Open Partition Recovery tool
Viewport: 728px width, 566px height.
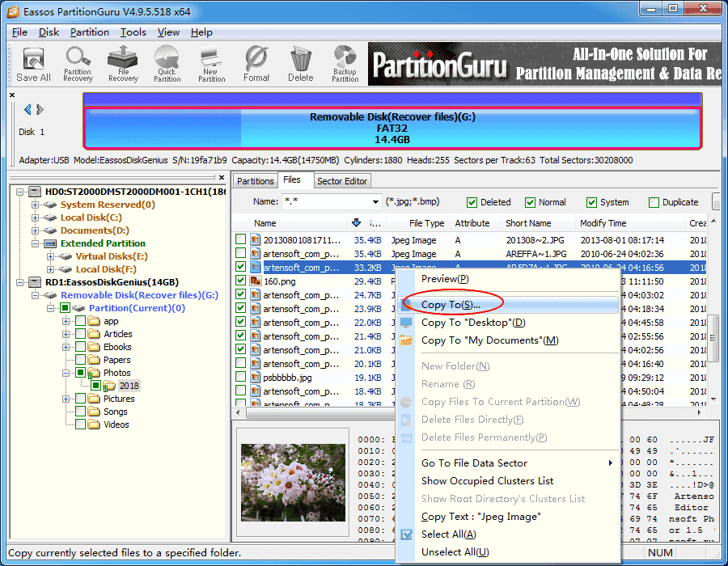coord(78,65)
